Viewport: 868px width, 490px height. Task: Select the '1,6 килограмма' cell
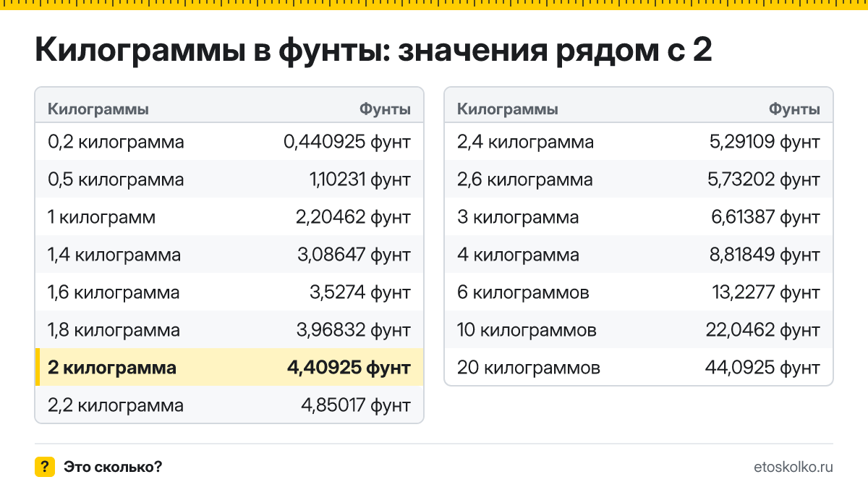pos(114,292)
